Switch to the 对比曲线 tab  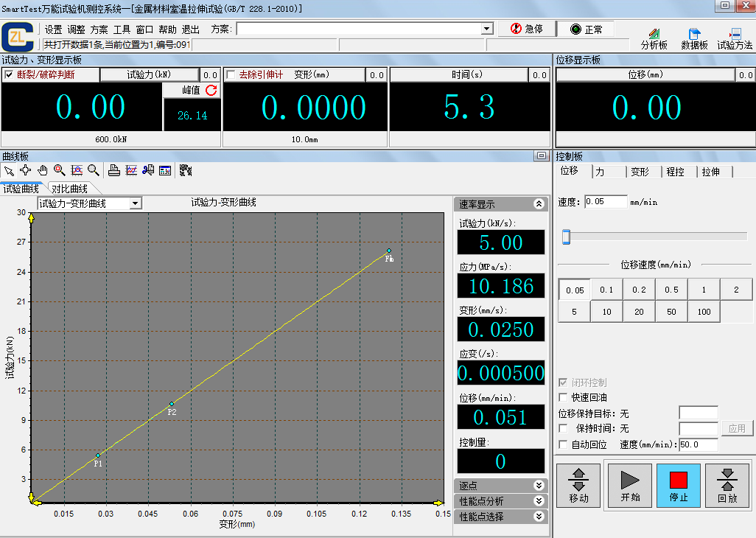(70, 189)
